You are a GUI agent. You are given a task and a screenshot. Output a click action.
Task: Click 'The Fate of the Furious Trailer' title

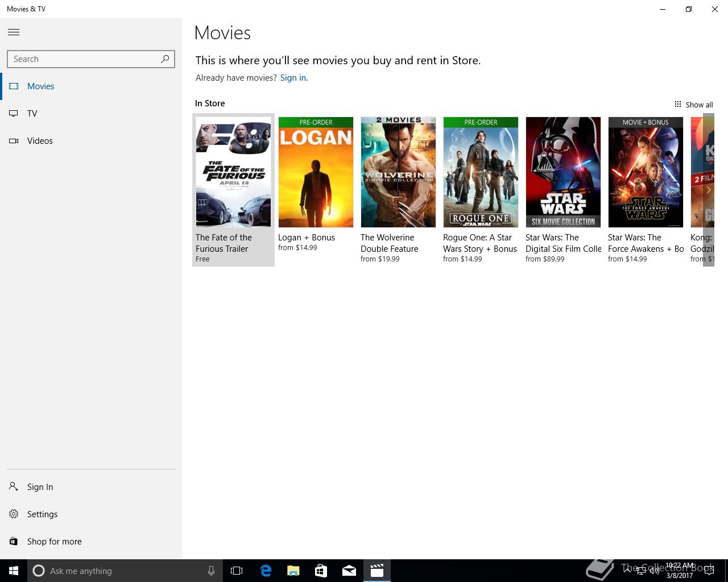pyautogui.click(x=224, y=243)
